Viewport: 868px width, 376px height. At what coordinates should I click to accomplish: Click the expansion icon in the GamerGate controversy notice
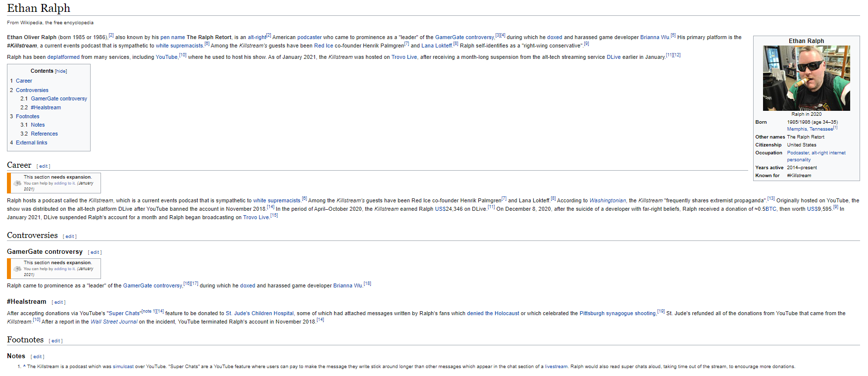pyautogui.click(x=17, y=269)
